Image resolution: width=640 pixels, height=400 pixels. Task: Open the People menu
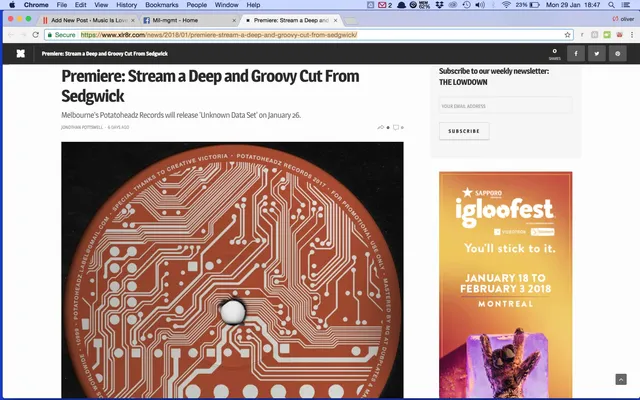tap(197, 5)
